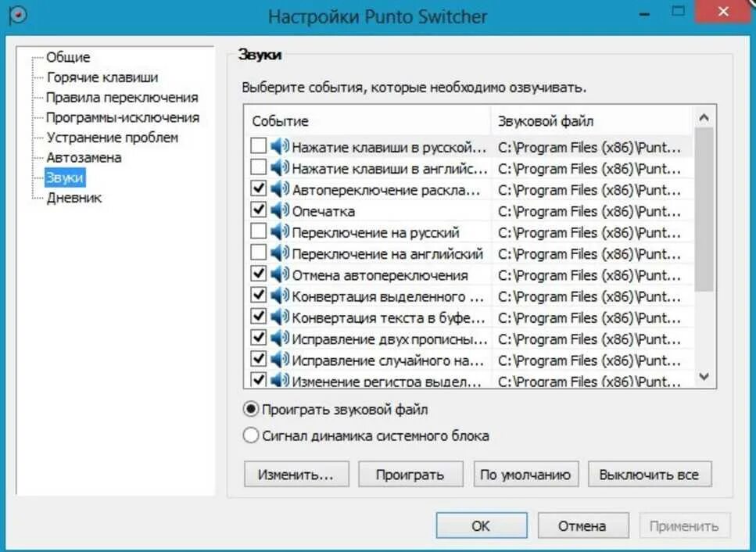Enable sound for Нажатие клавиши в английс
Screen dimensions: 756x552
[x=259, y=167]
